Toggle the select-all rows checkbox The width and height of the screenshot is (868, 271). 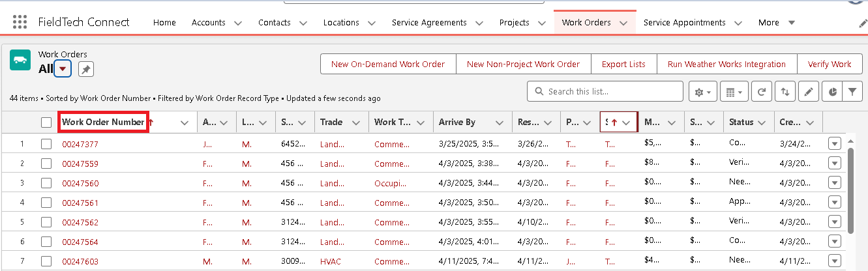(46, 122)
